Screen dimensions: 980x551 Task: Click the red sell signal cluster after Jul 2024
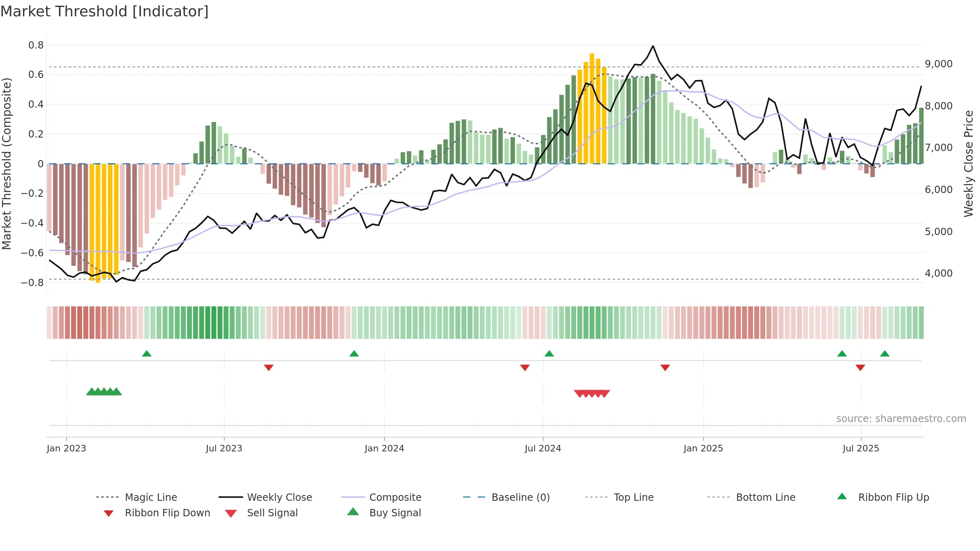coord(592,393)
